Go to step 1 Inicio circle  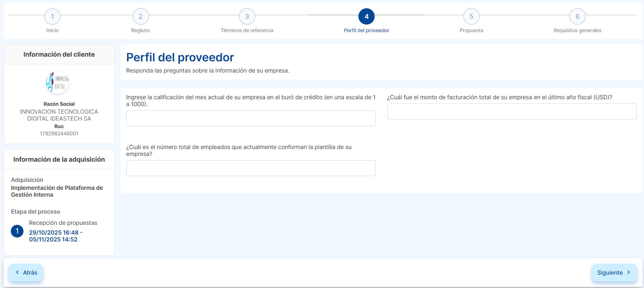[52, 17]
